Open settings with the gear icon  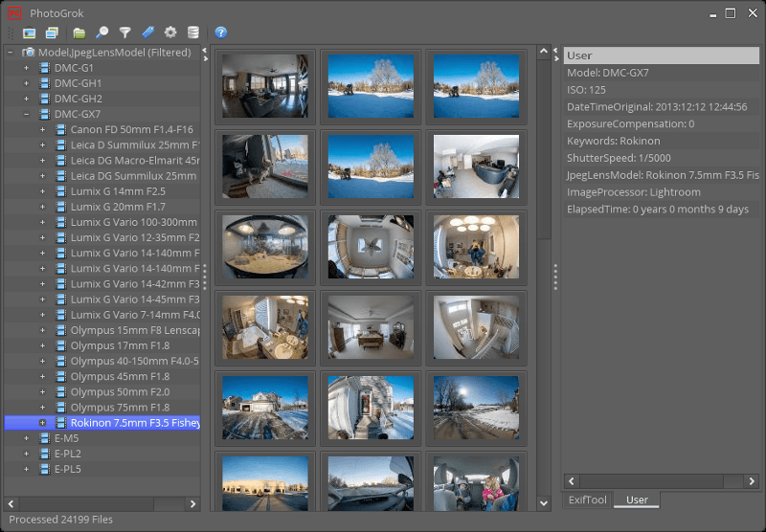(x=170, y=33)
